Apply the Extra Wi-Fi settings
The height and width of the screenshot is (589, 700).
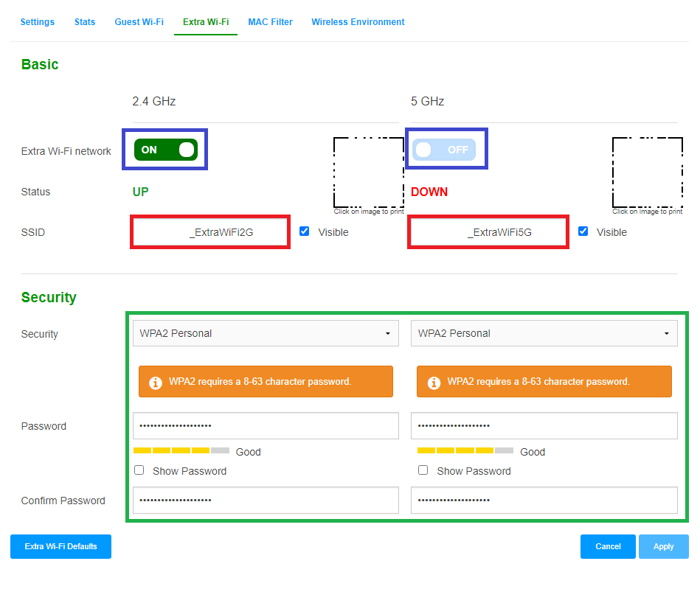[x=664, y=546]
